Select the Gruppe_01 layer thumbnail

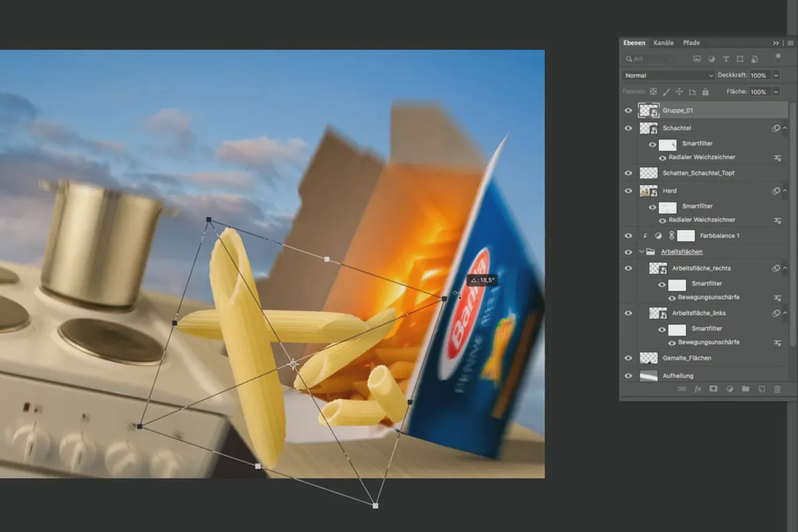pyautogui.click(x=648, y=110)
